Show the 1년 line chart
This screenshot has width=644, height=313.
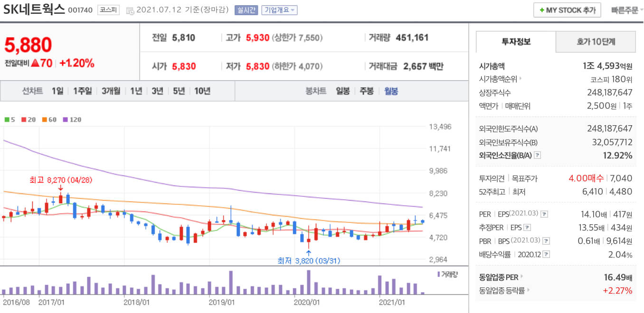(136, 91)
